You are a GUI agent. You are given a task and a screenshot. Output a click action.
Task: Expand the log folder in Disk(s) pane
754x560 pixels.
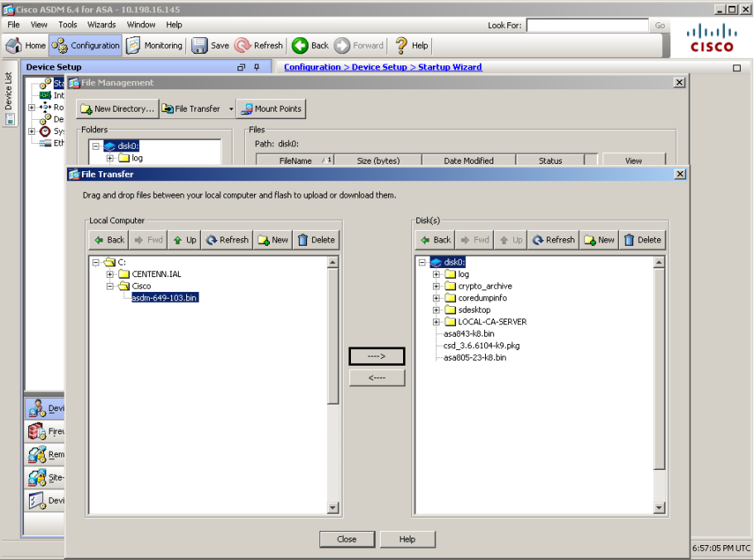[436, 275]
